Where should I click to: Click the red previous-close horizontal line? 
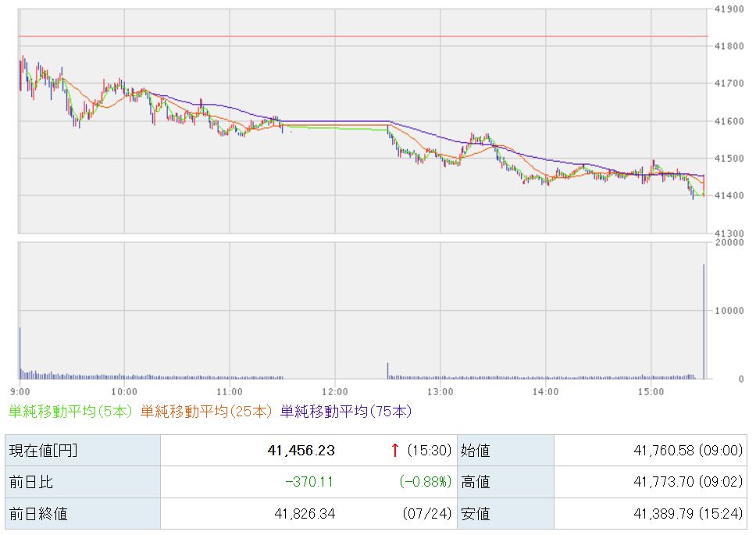pyautogui.click(x=363, y=36)
